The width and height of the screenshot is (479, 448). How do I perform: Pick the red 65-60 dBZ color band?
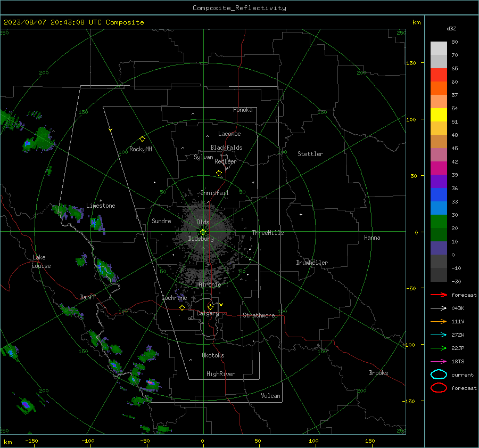tap(439, 75)
